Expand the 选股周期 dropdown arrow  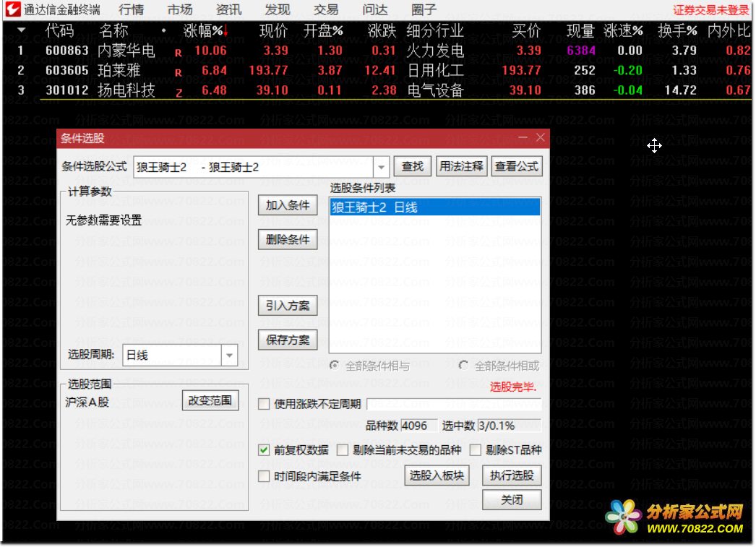tap(230, 356)
